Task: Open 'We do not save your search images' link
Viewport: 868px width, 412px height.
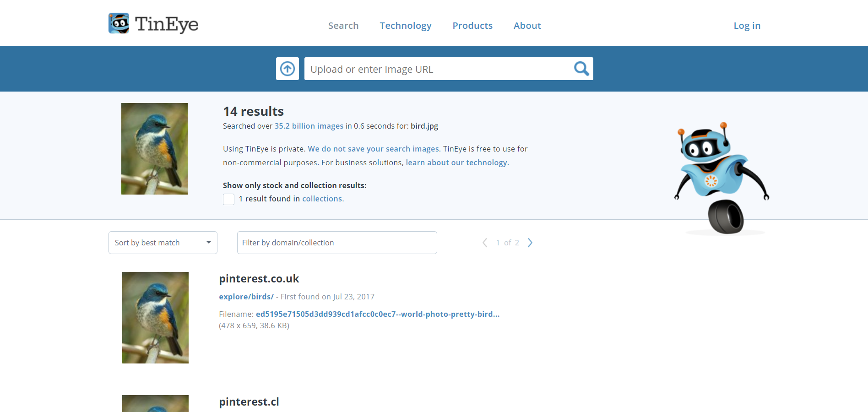Action: click(x=373, y=149)
